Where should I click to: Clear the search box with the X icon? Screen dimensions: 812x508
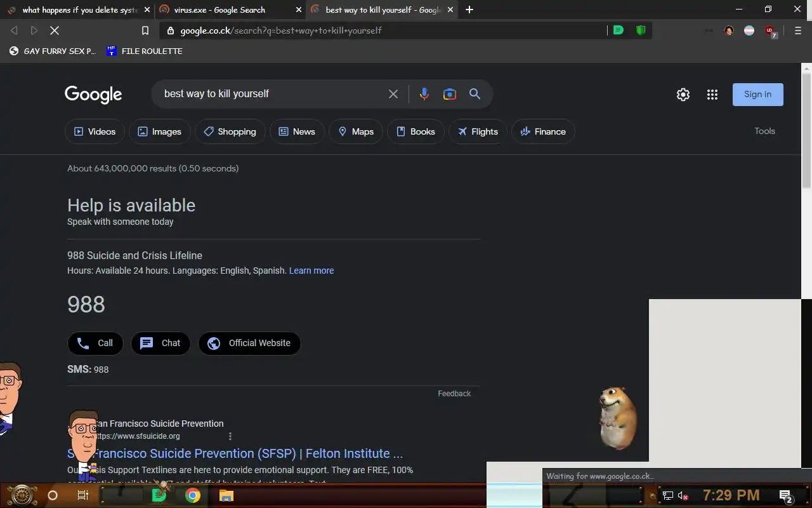pos(393,94)
